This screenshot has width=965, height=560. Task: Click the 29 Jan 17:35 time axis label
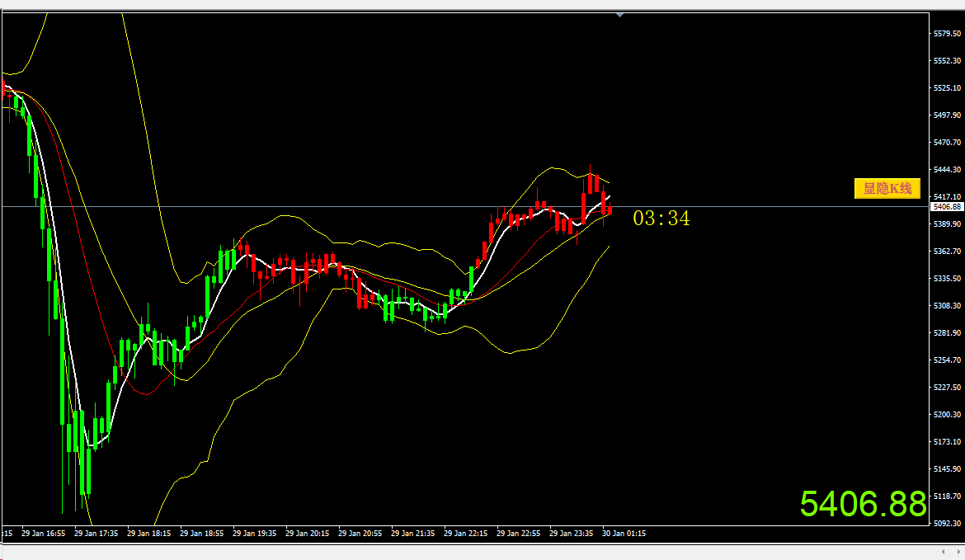coord(96,534)
